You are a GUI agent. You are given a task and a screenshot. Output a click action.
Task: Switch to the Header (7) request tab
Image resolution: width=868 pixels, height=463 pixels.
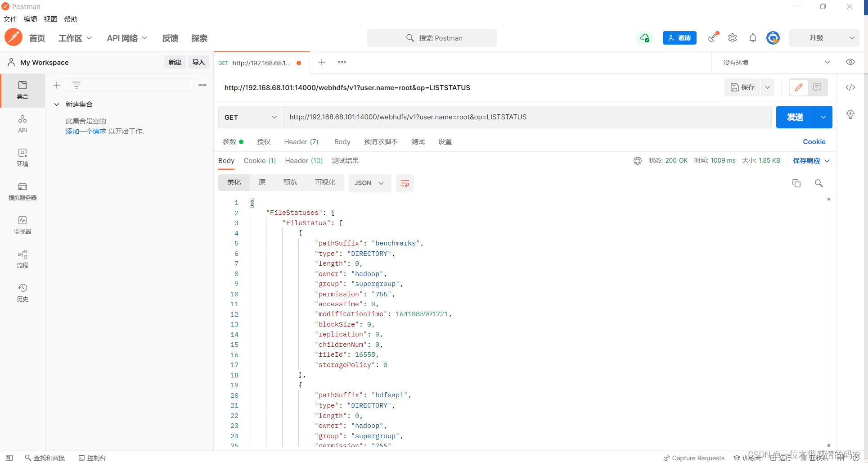pos(301,142)
